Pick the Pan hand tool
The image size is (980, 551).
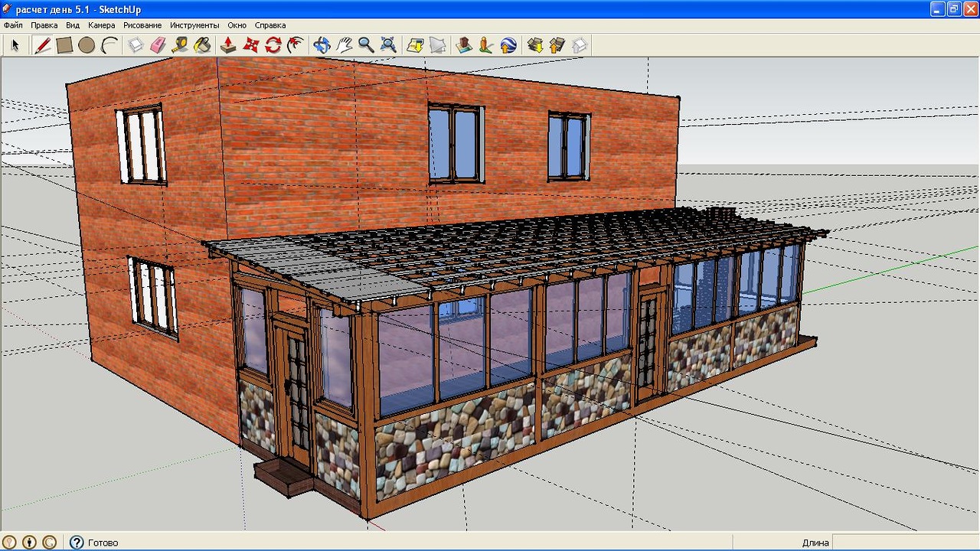[344, 45]
